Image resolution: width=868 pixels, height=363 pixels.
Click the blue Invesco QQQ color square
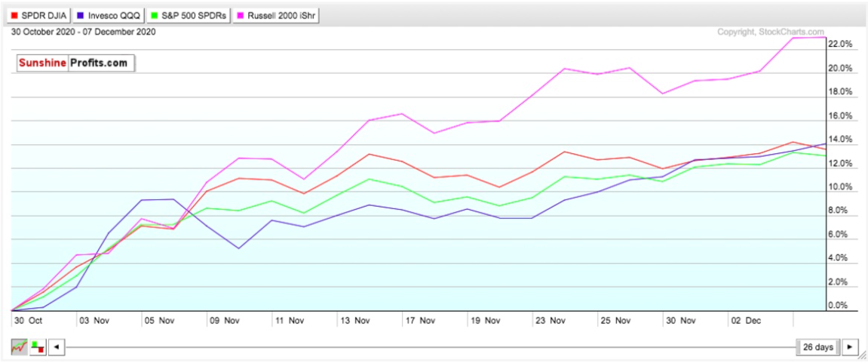click(x=80, y=16)
